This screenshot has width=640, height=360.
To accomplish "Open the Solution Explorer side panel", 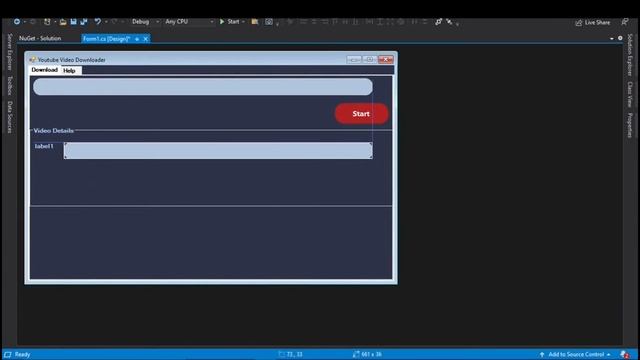I will pyautogui.click(x=630, y=55).
